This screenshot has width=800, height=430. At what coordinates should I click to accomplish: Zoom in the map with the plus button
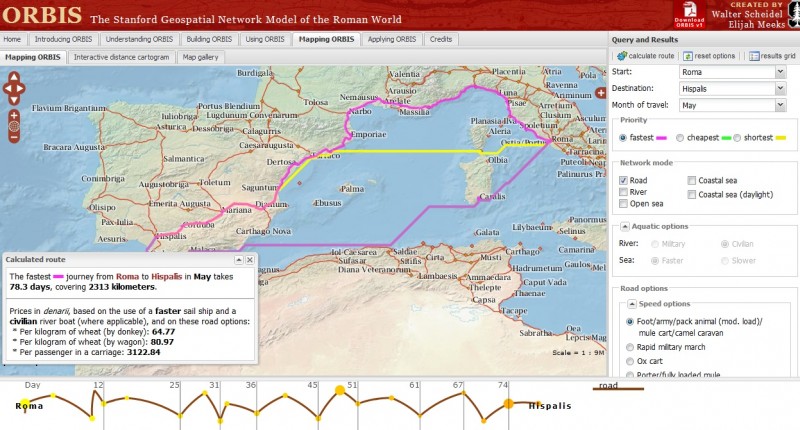(x=14, y=115)
